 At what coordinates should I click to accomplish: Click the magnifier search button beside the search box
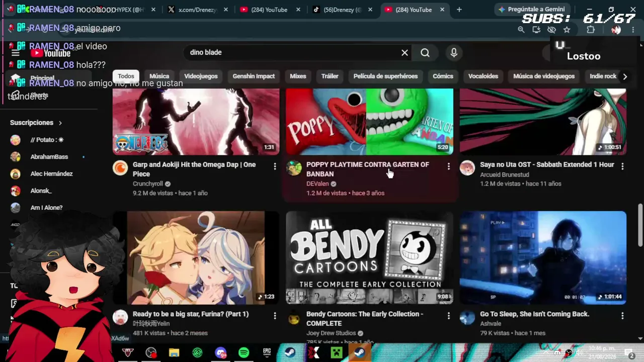coord(425,52)
